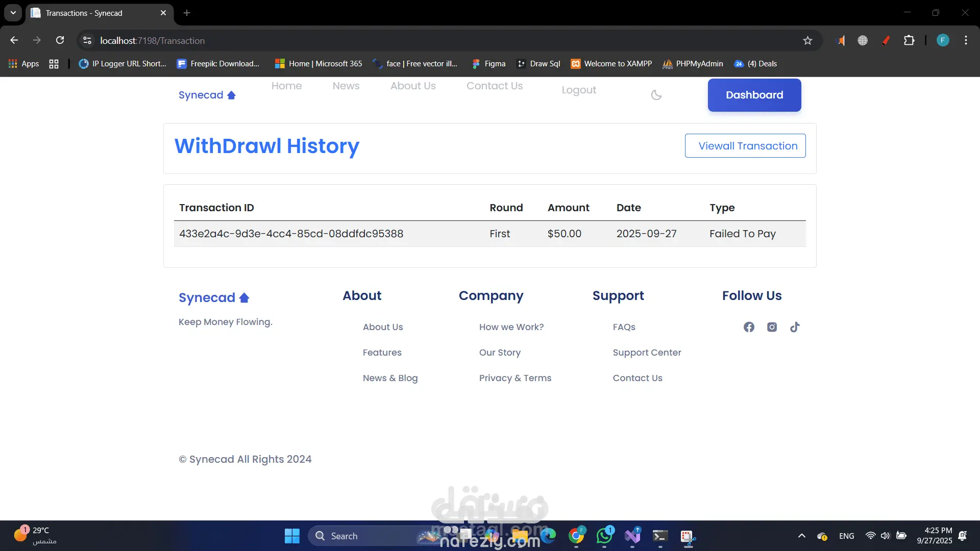Image resolution: width=980 pixels, height=551 pixels.
Task: Open Privacy & Terms footer link
Action: [515, 378]
